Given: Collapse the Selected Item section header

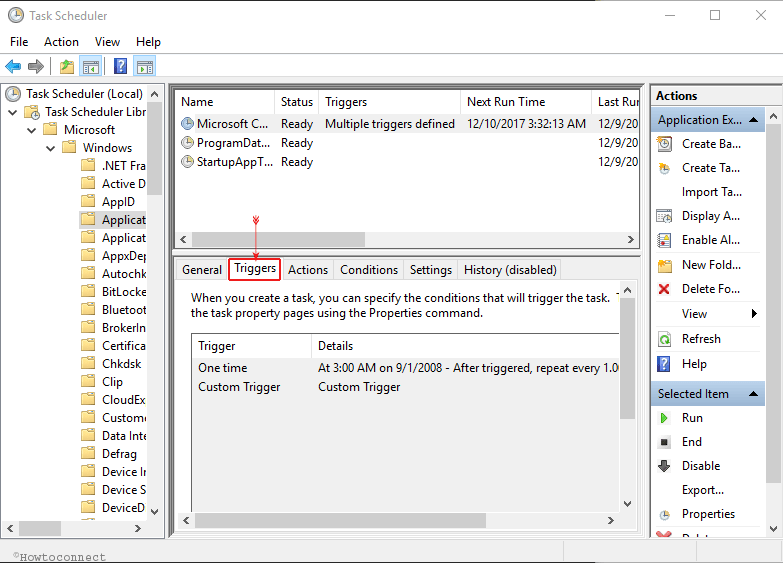Looking at the screenshot, I should click(x=755, y=394).
